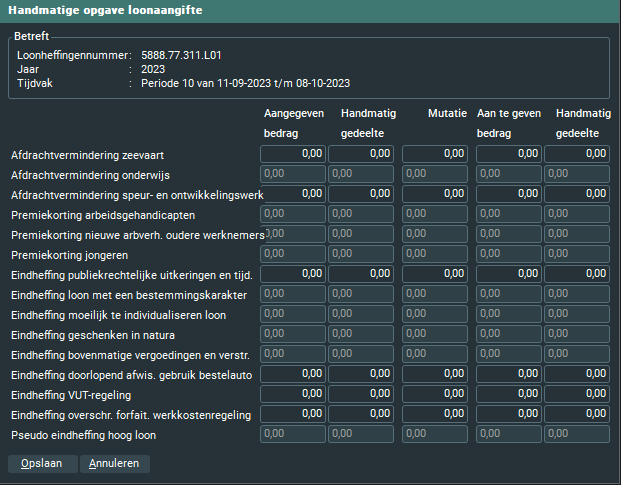This screenshot has width=621, height=485.
Task: Focus Mutatie field for forfait. werkkostenregeling row
Action: coord(435,414)
